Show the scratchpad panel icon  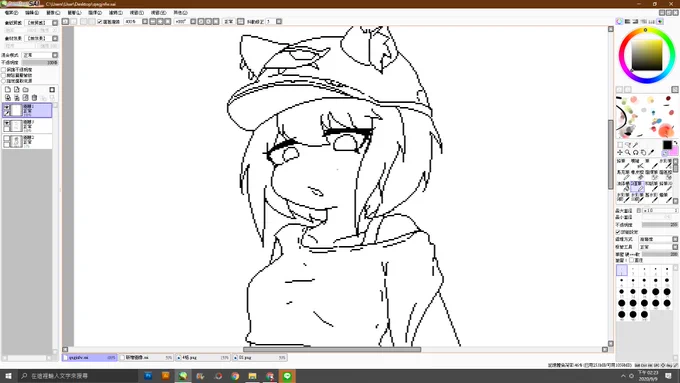point(660,21)
